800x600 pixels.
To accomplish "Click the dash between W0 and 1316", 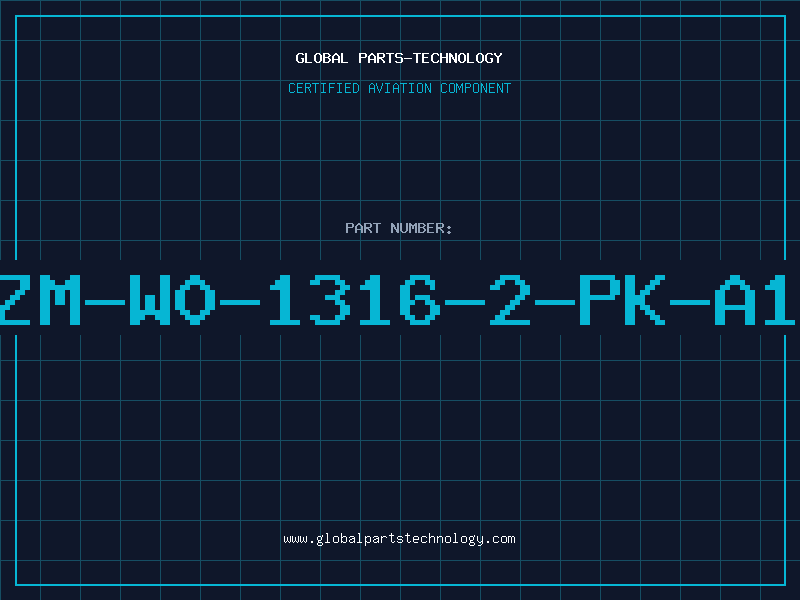I will point(240,303).
